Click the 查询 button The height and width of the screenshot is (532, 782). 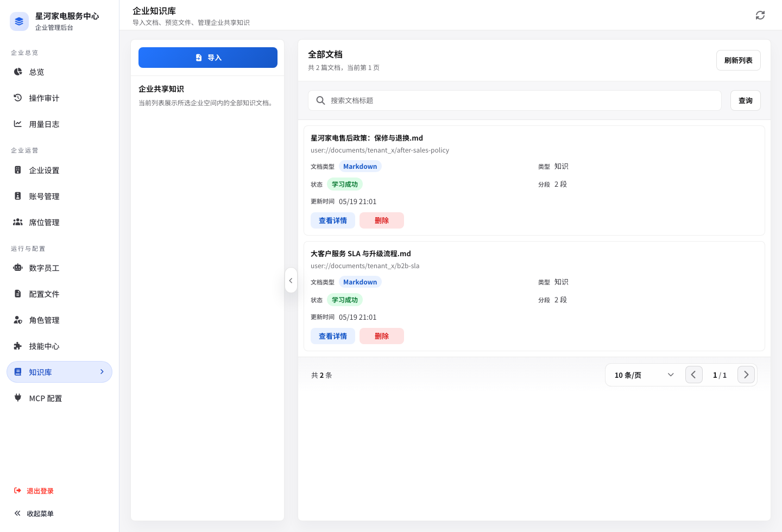coord(746,100)
